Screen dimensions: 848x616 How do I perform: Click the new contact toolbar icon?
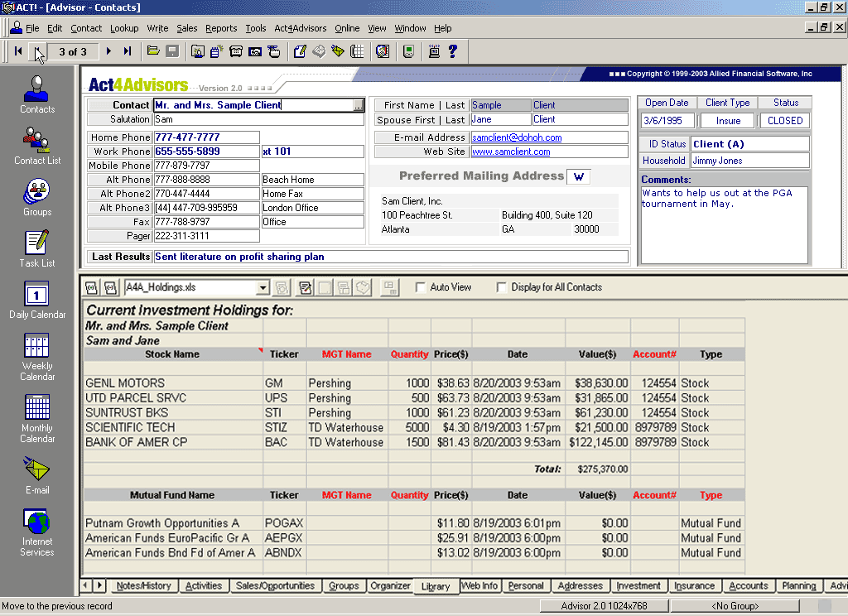click(x=198, y=51)
